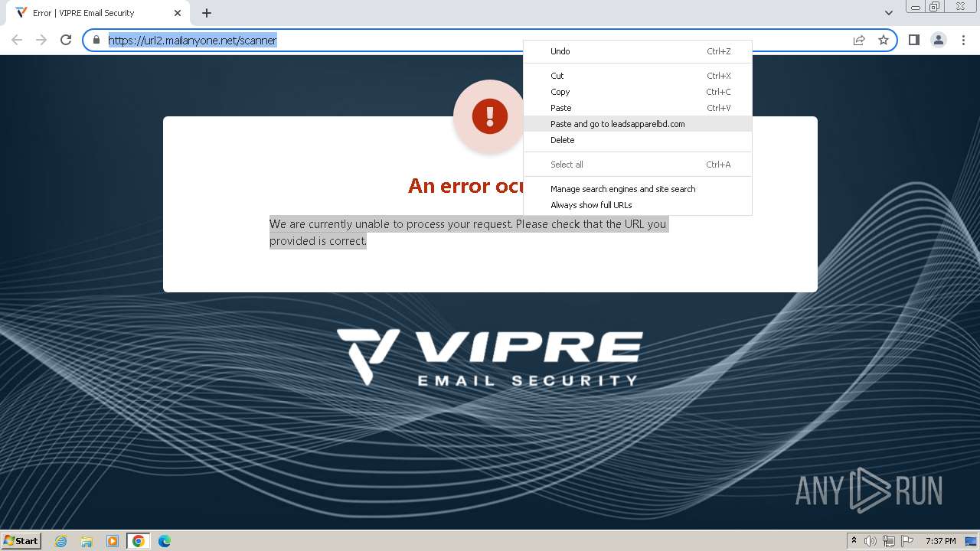Open File Explorer from taskbar

(87, 541)
